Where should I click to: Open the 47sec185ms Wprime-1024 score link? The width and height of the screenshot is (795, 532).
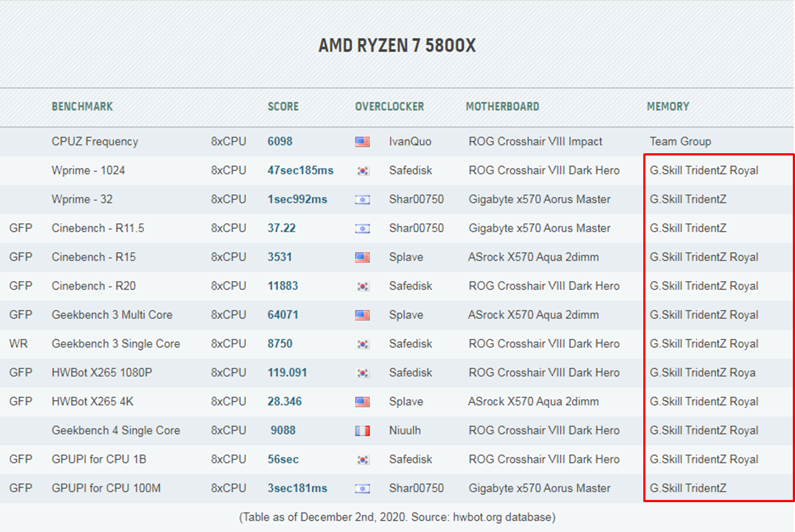pyautogui.click(x=300, y=170)
